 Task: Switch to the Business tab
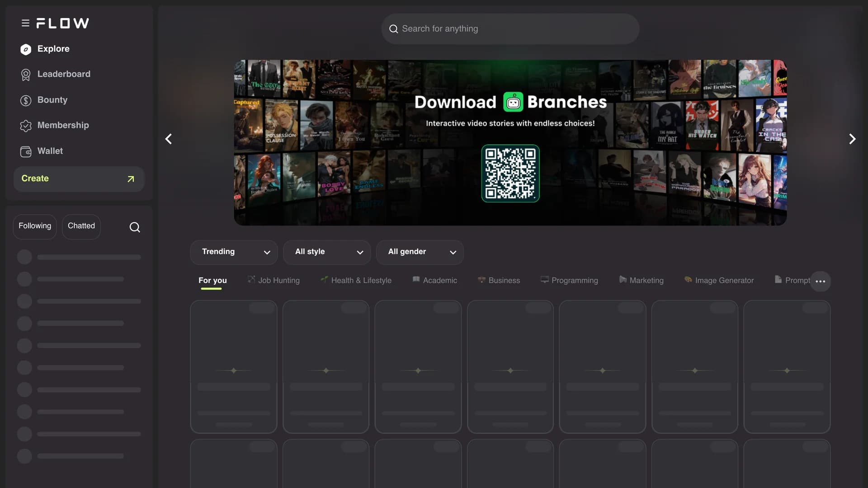point(499,281)
